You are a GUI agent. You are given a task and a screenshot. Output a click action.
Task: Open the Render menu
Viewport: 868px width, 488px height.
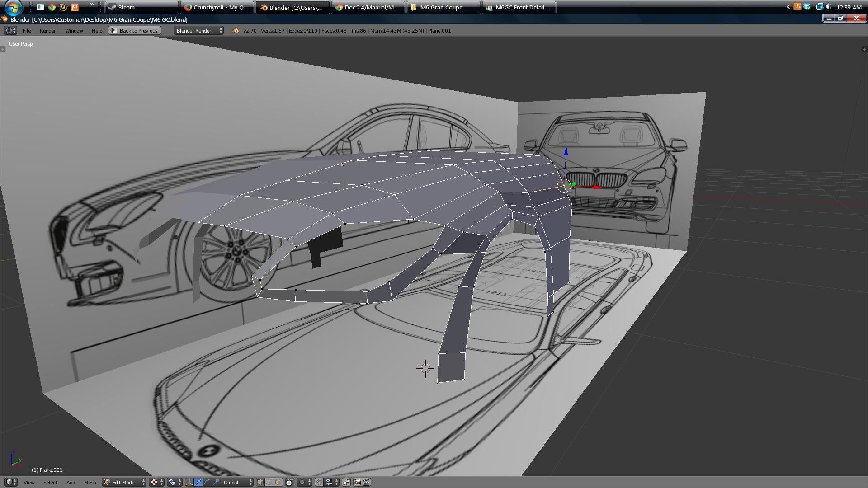[47, 30]
